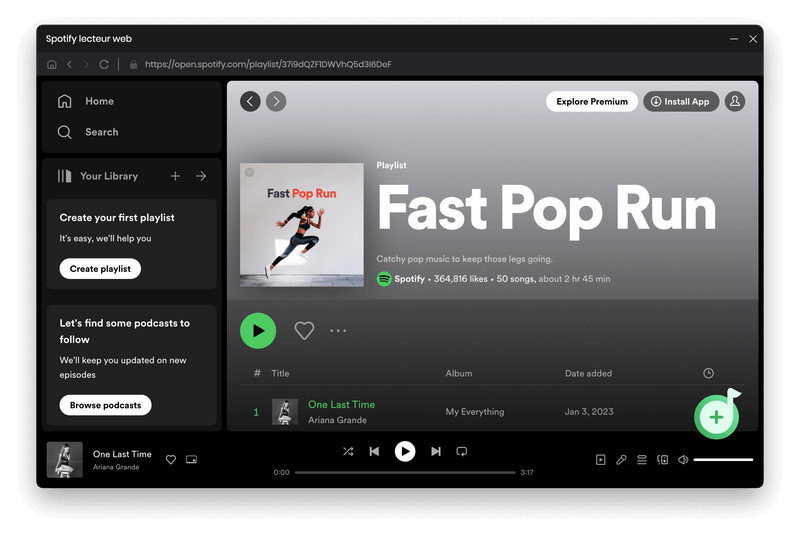Viewport: 800px width, 536px height.
Task: Click One Last Time in now playing bar
Action: tap(122, 454)
